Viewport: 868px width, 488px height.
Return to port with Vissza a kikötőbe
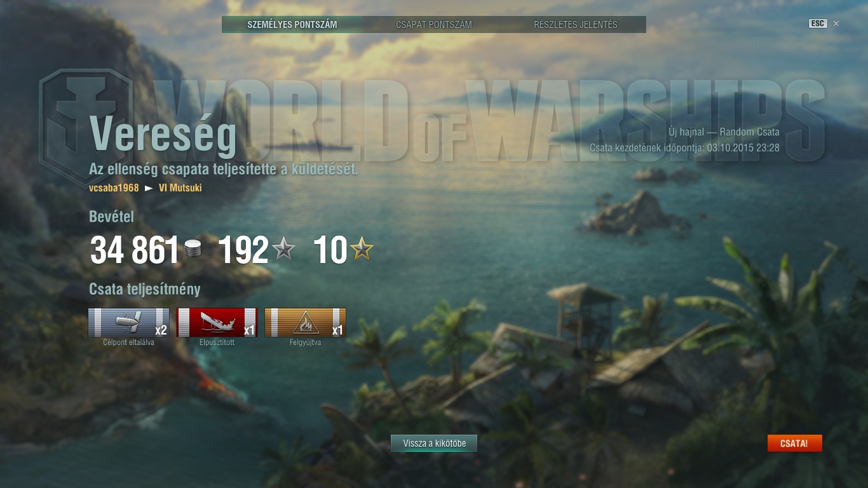434,444
